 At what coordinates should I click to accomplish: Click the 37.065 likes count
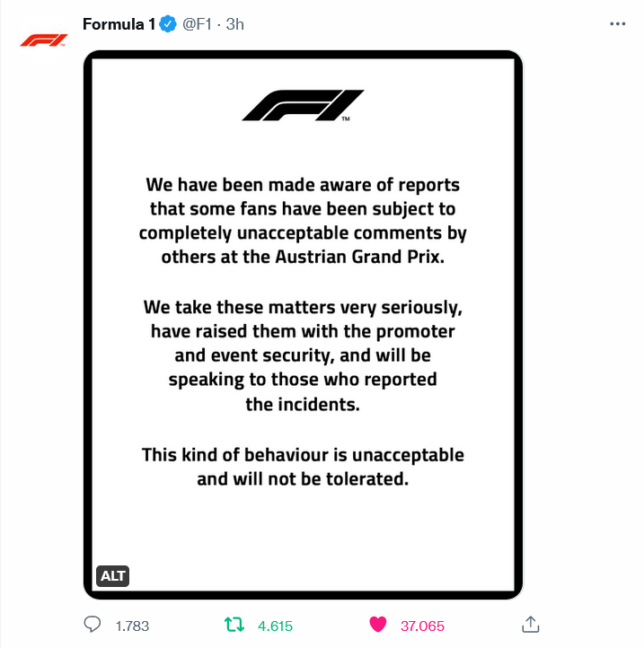(421, 626)
